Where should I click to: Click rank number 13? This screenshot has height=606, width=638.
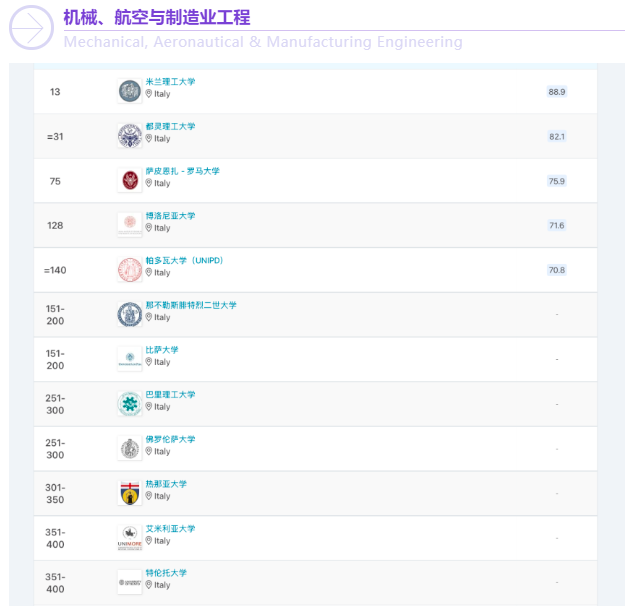coord(55,92)
